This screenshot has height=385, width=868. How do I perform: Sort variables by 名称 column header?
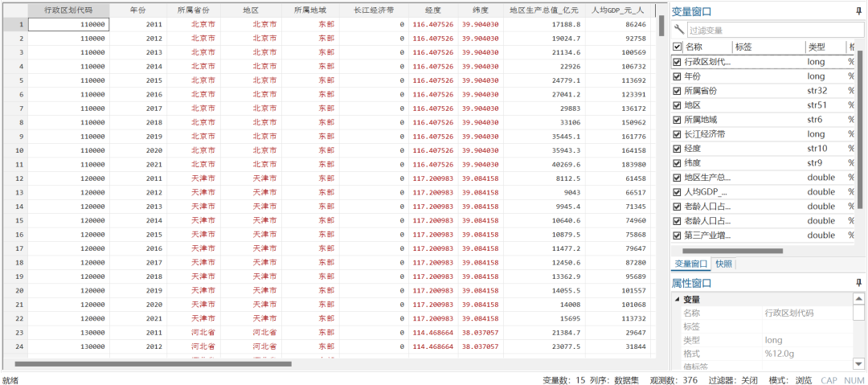(x=694, y=47)
